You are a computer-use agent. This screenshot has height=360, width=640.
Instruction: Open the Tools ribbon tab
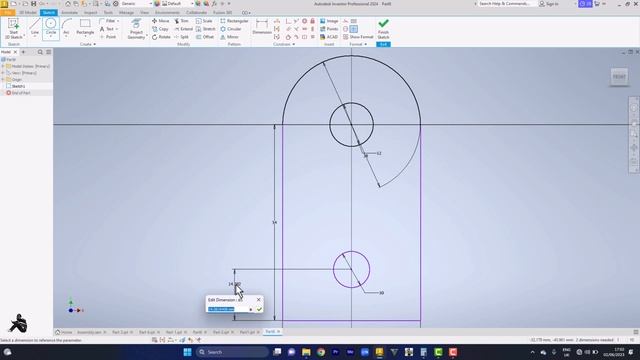click(108, 13)
